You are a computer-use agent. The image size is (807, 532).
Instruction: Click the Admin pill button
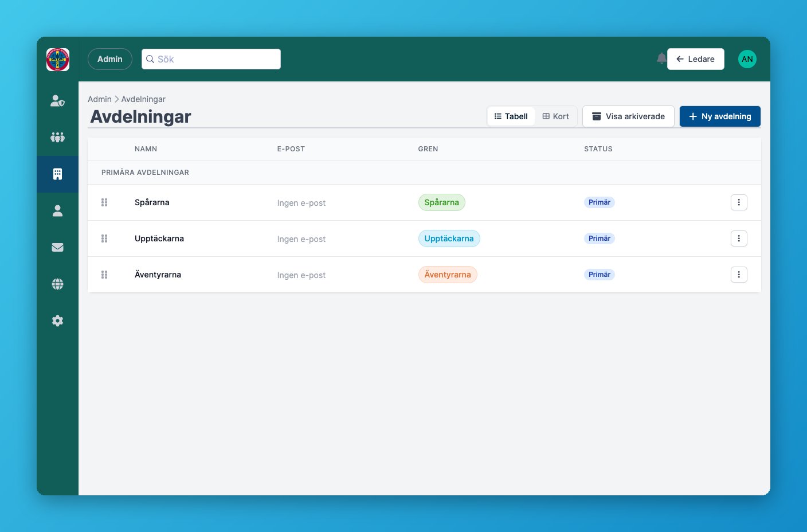point(110,59)
